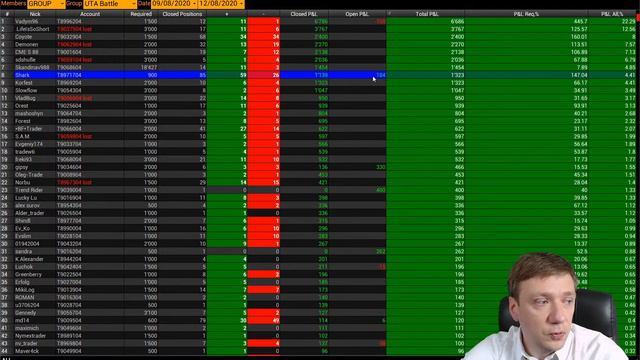Sort by the P&L Req.% column header
The image size is (640, 360).
pyautogui.click(x=527, y=14)
